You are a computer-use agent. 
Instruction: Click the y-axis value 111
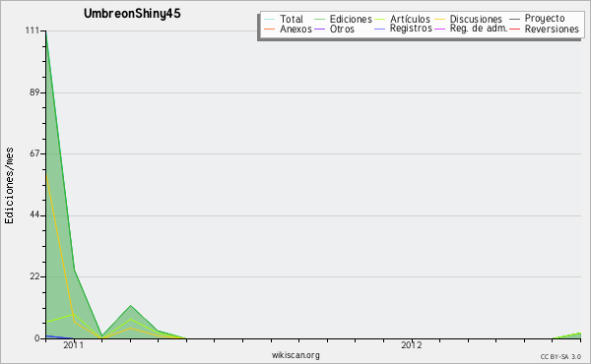[33, 30]
